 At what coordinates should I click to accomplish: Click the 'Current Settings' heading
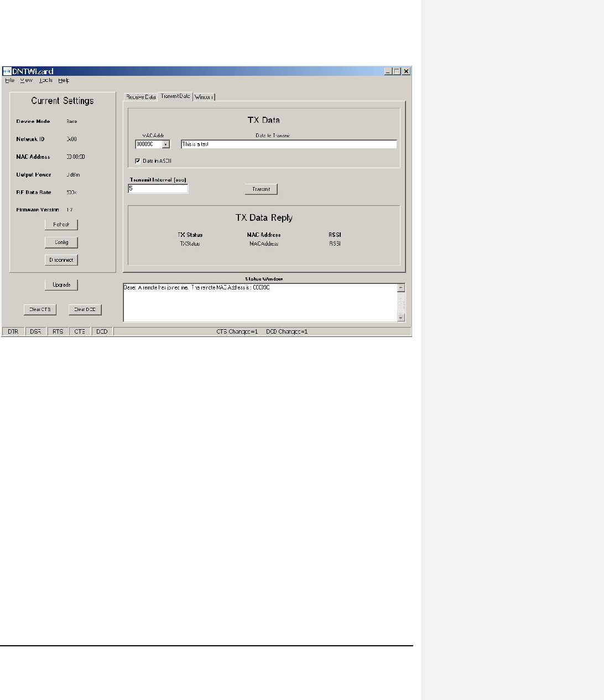pos(63,101)
